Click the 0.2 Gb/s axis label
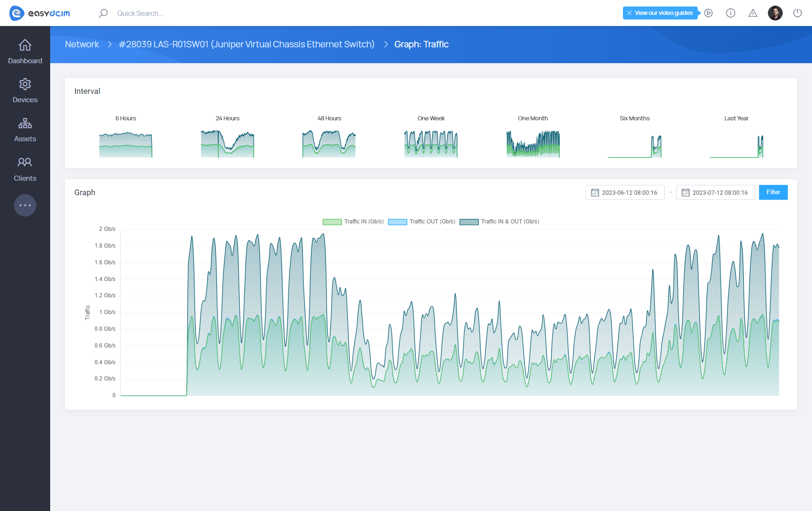812x511 pixels. [x=105, y=379]
